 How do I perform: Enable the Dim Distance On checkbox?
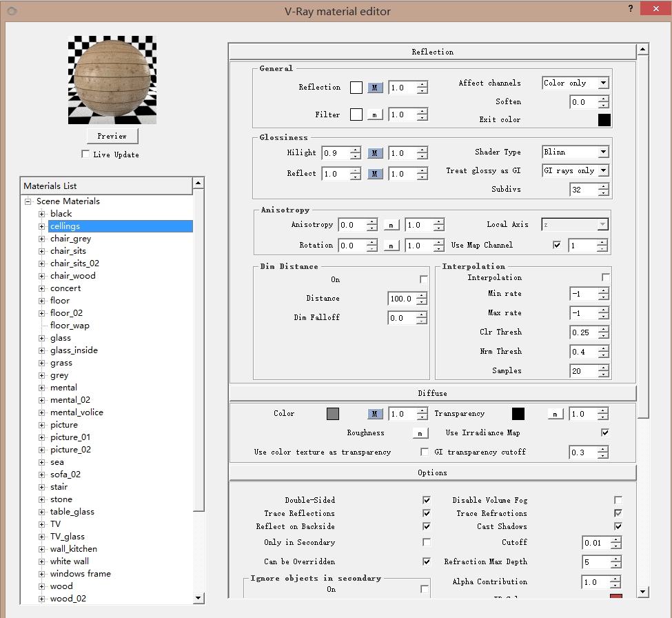[424, 279]
